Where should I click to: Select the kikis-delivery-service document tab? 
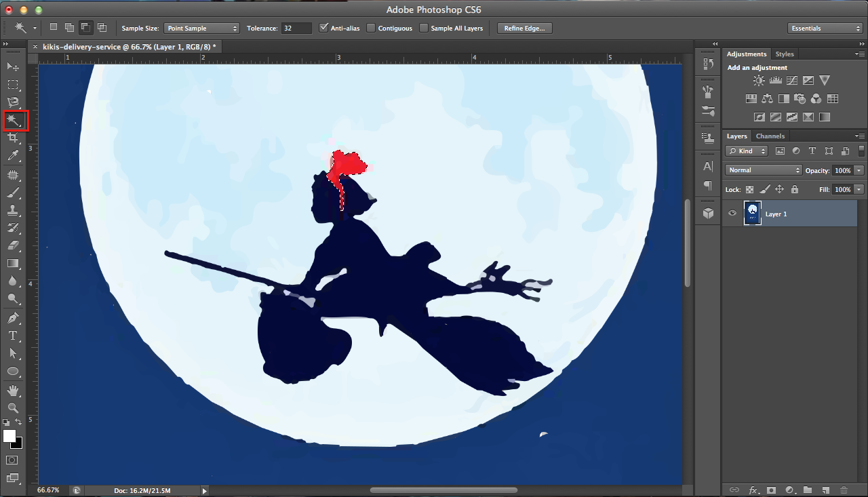pyautogui.click(x=129, y=47)
